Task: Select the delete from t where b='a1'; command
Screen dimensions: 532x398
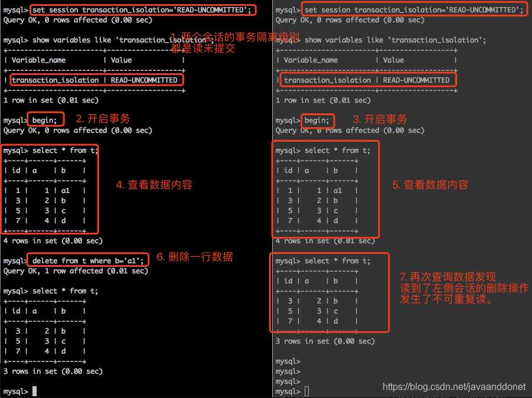Action: [x=88, y=260]
